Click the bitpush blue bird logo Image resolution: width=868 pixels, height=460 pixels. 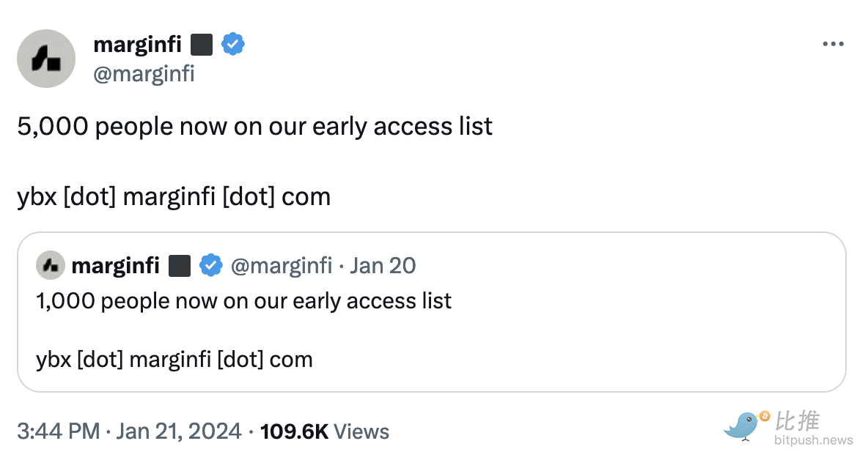[745, 426]
